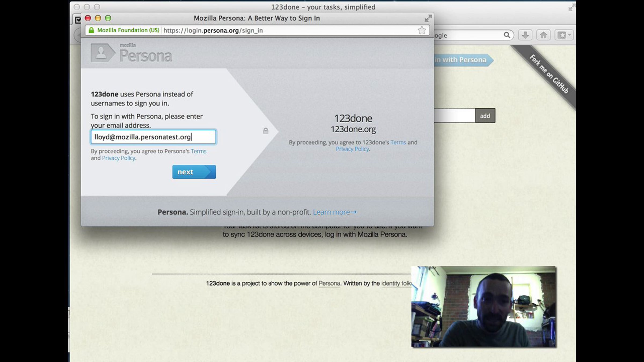
Task: Click the Persona logo in the header
Action: (x=131, y=53)
